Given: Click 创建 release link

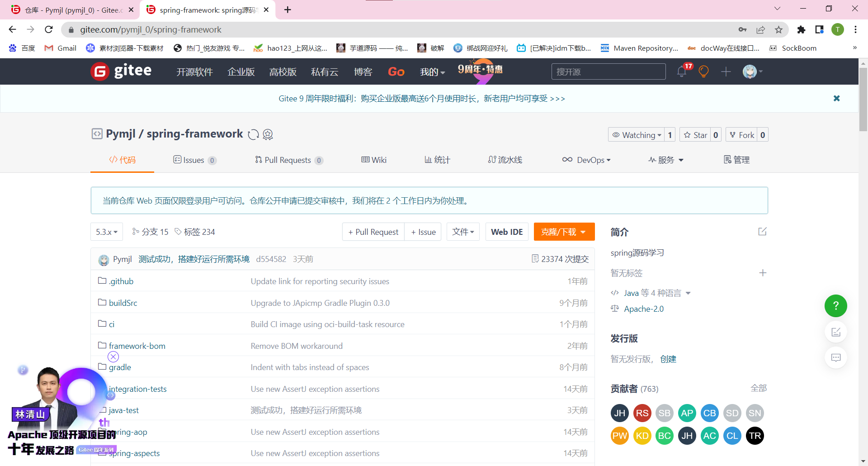Looking at the screenshot, I should click(x=668, y=359).
